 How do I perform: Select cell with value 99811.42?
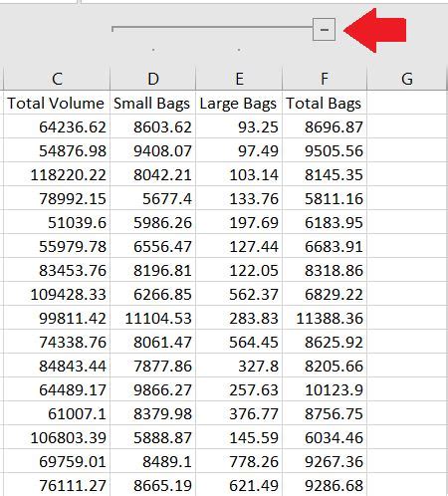(57, 318)
